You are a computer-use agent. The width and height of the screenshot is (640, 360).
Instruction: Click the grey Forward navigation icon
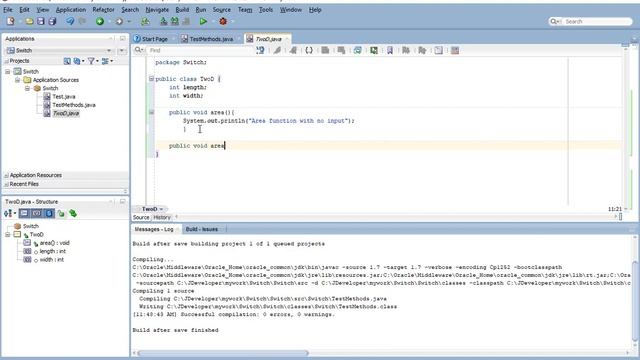[119, 21]
